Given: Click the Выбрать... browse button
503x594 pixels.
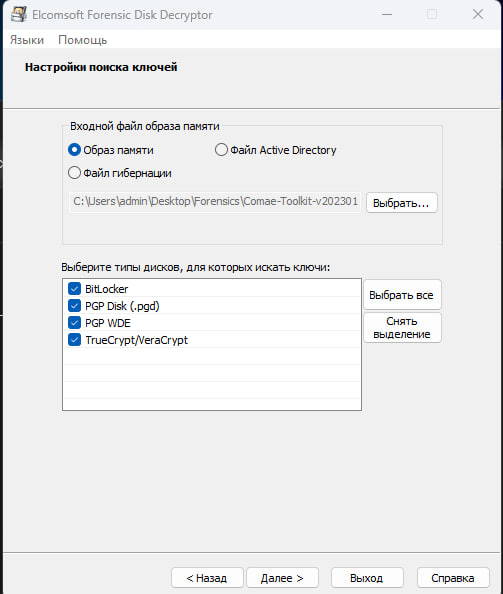Looking at the screenshot, I should click(x=401, y=203).
